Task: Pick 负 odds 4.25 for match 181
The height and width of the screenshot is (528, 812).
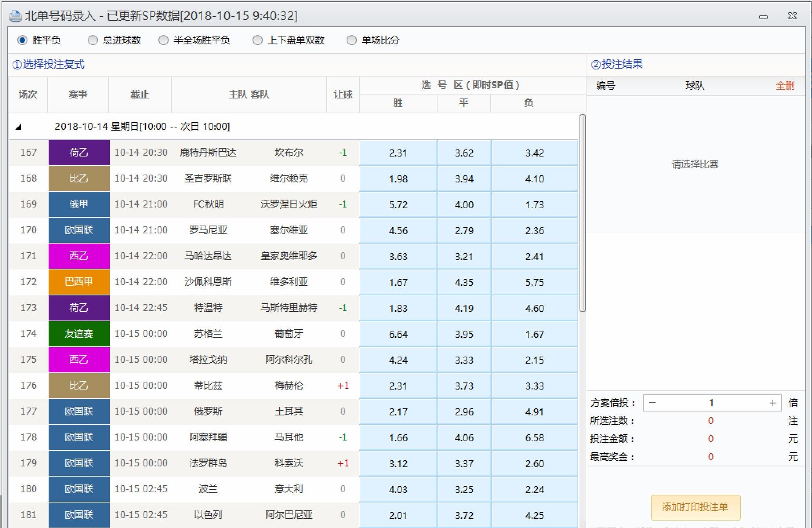Action: (x=534, y=515)
